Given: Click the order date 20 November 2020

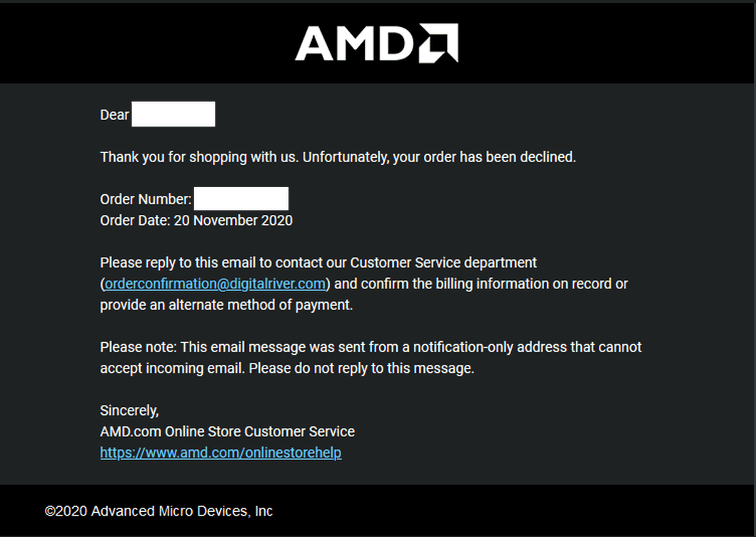Looking at the screenshot, I should click(x=233, y=221).
